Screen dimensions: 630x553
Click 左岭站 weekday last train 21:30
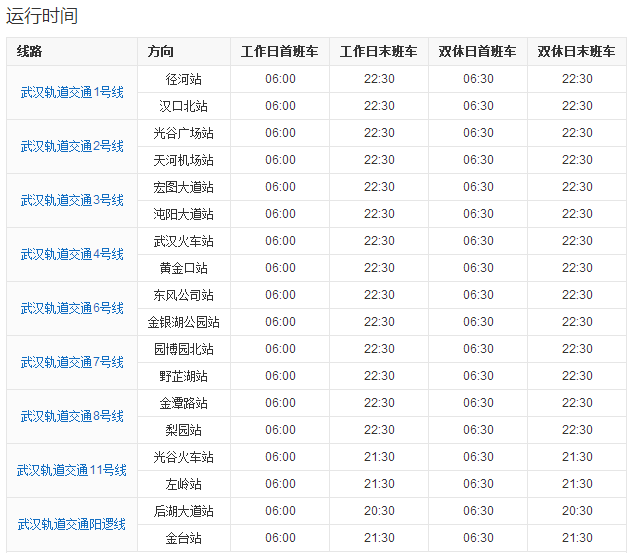click(x=379, y=484)
